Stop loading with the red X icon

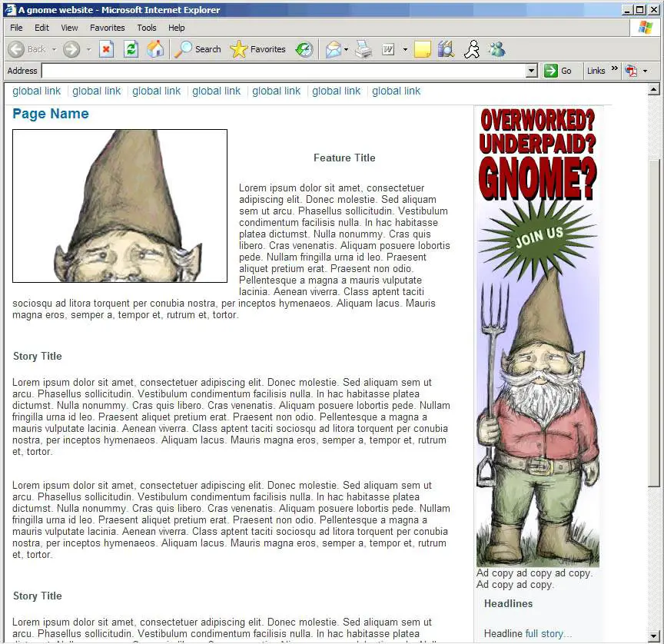pyautogui.click(x=106, y=49)
